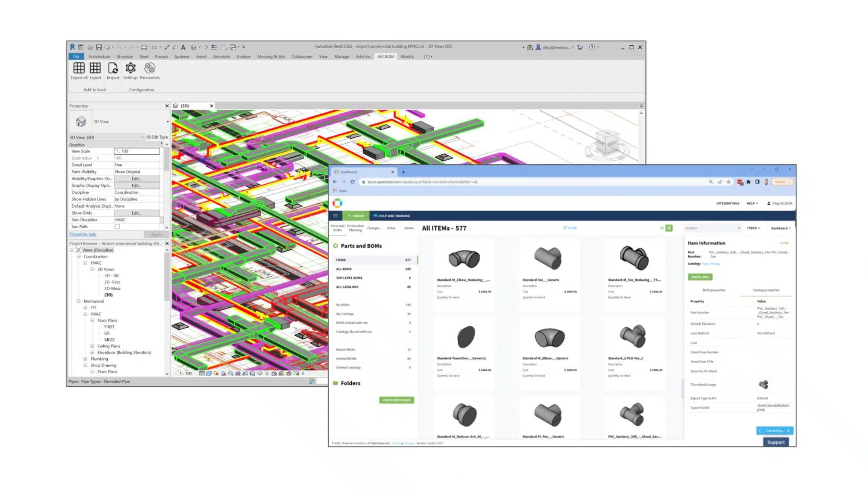Screen dimensions: 868x491
Task: Click the Create New Folder button in OpenBOM
Action: click(396, 400)
